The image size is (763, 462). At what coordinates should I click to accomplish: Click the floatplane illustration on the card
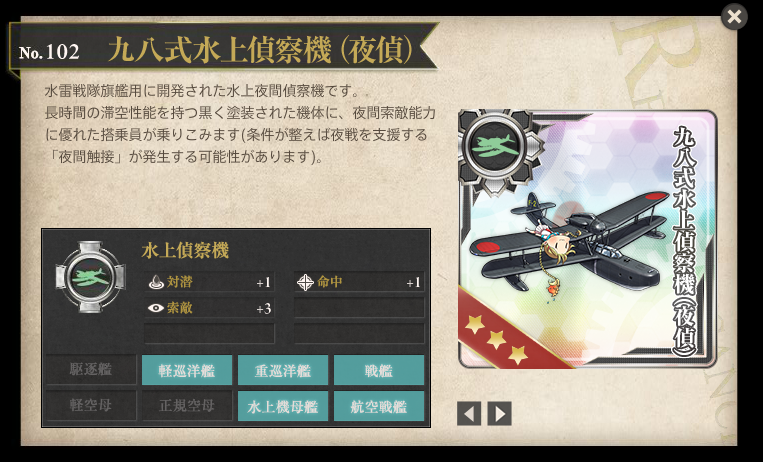569,241
